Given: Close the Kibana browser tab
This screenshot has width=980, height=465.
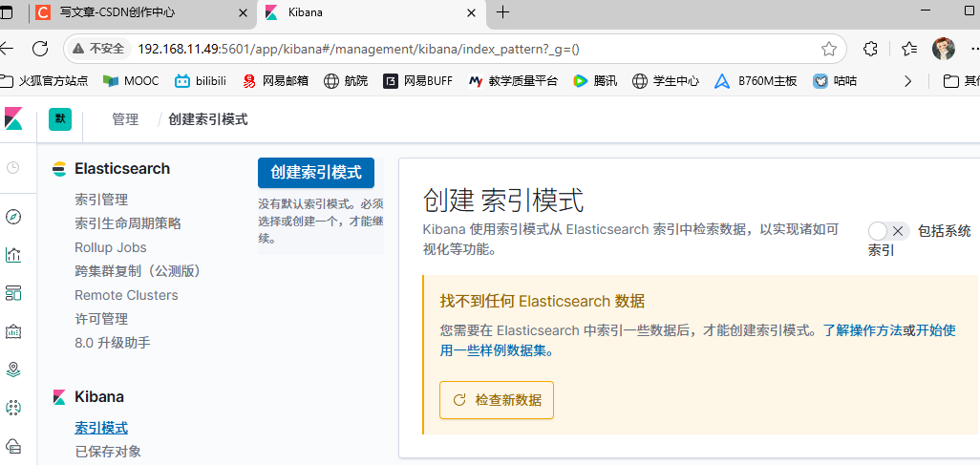Looking at the screenshot, I should 472,12.
